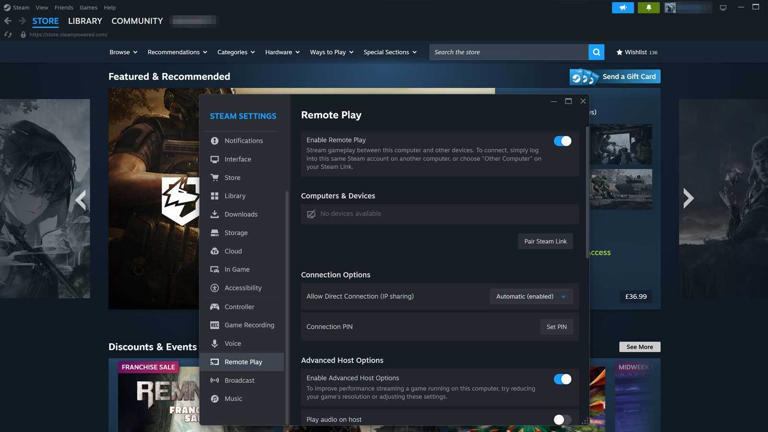Screen dimensions: 768x432
Task: Select the Voice microphone icon
Action: pos(215,343)
